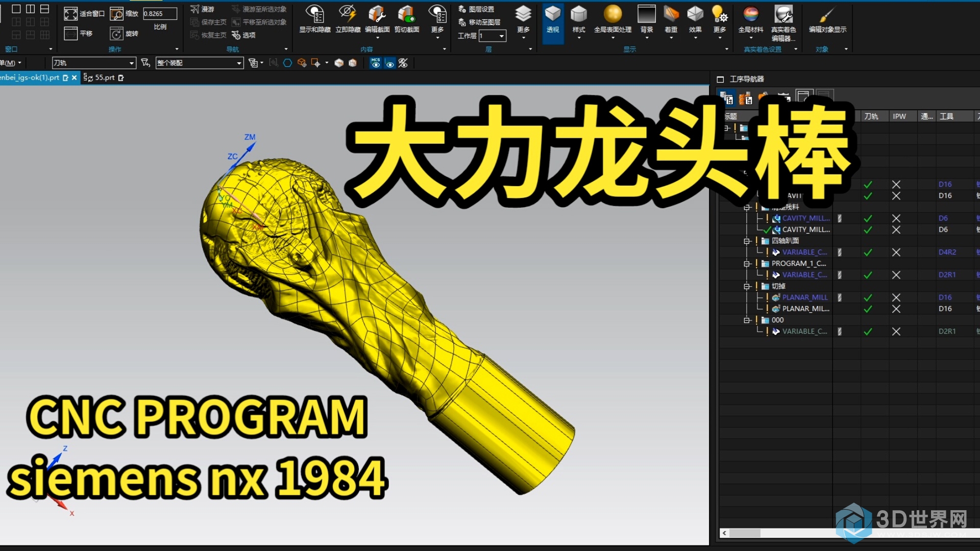Collapse the 切掉 group
980x551 pixels.
[x=747, y=286]
